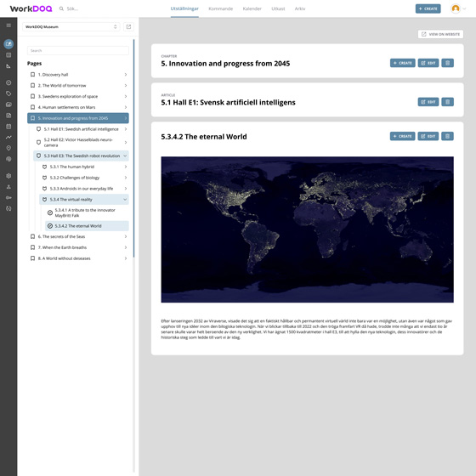Delete article 5.1 with trash icon
This screenshot has width=476, height=476.
click(x=447, y=102)
